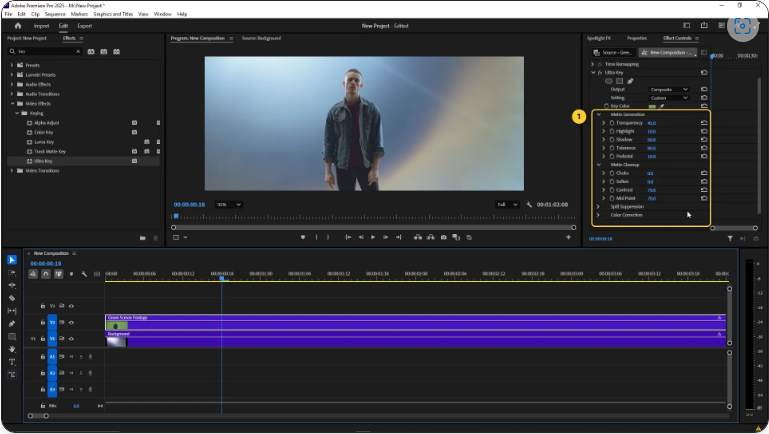Open timeline display settings wrench
769x434 pixels.
pyautogui.click(x=84, y=274)
